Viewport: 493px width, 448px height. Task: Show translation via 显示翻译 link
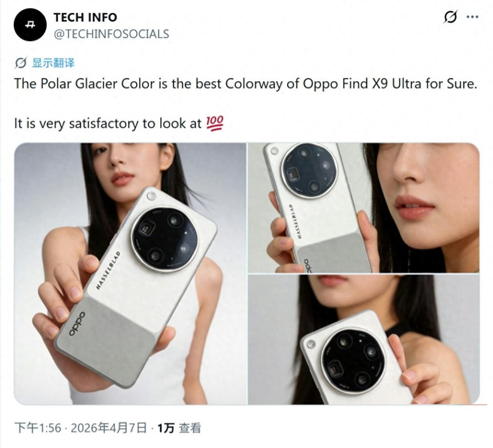(53, 63)
